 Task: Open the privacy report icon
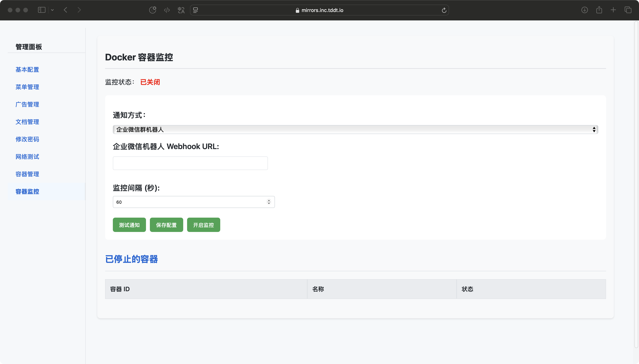pyautogui.click(x=153, y=10)
